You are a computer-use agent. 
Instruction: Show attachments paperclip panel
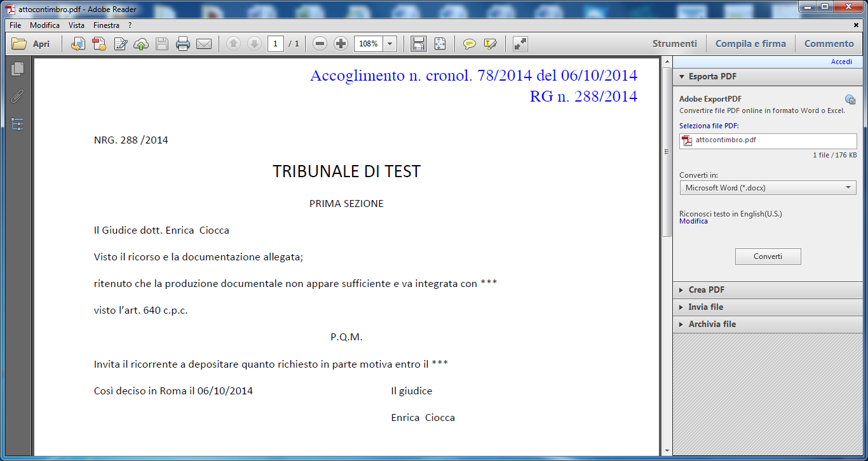coord(17,97)
